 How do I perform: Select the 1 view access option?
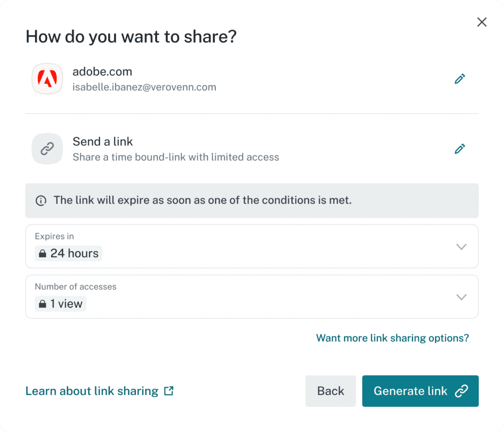(60, 304)
